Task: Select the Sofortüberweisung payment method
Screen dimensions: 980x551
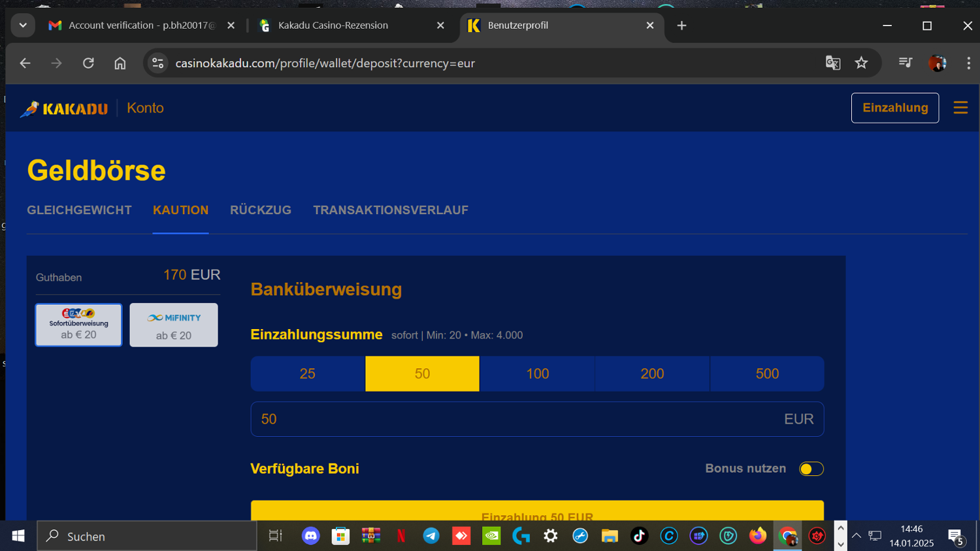Action: tap(78, 324)
